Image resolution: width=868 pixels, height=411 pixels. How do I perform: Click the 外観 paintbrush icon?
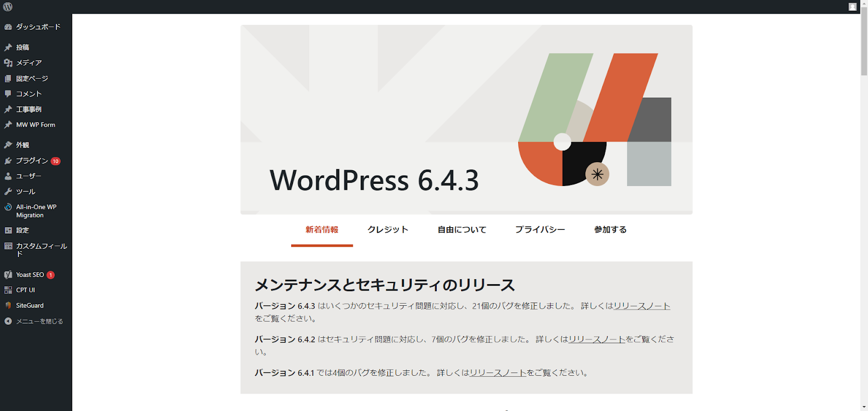[8, 145]
